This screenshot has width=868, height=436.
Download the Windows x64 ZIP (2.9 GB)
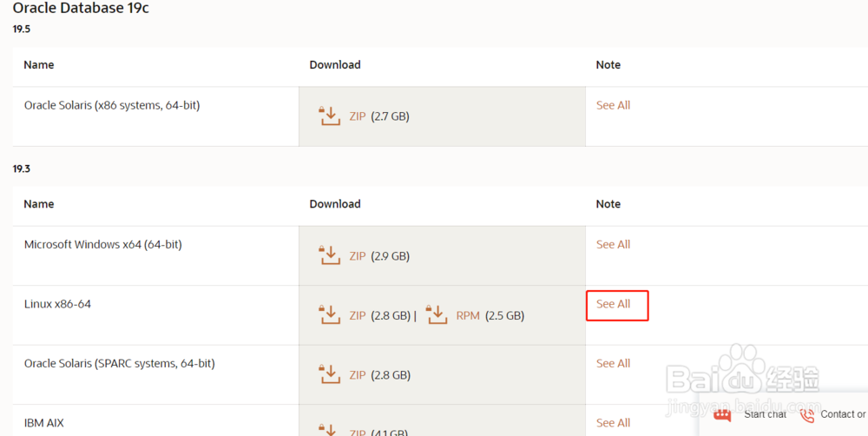click(358, 256)
